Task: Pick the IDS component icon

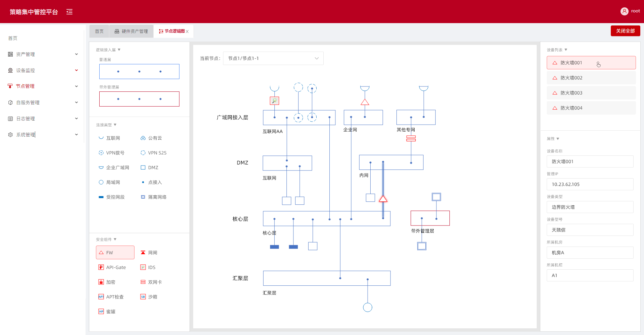Action: coord(143,267)
